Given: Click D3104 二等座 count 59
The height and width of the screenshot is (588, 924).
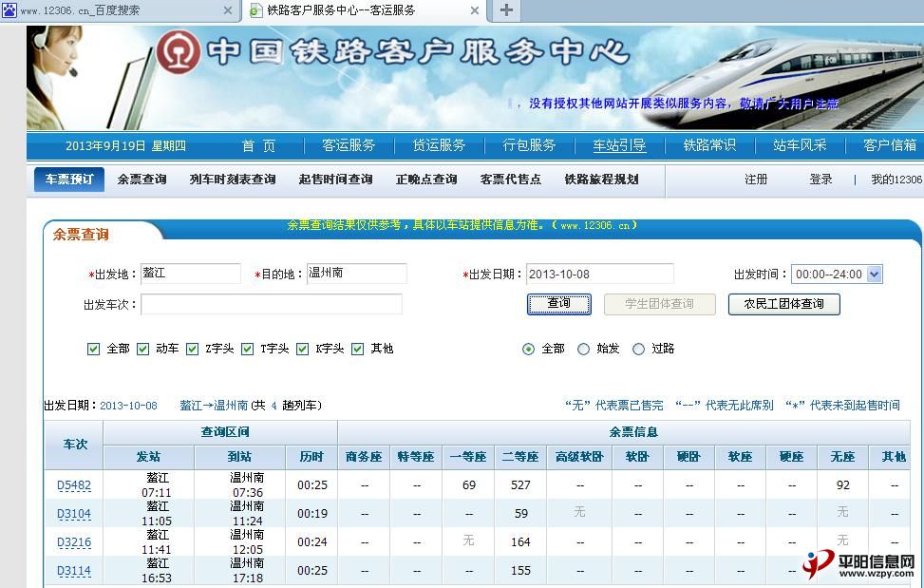Looking at the screenshot, I should point(521,513).
